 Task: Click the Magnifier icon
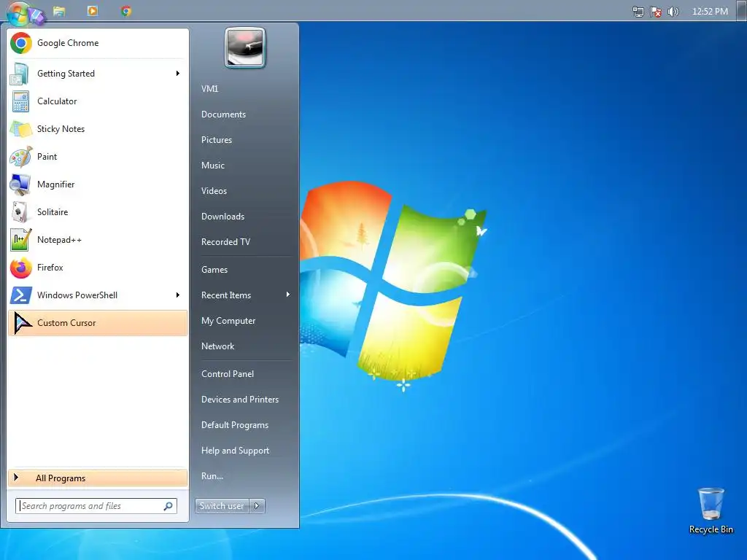click(x=20, y=184)
